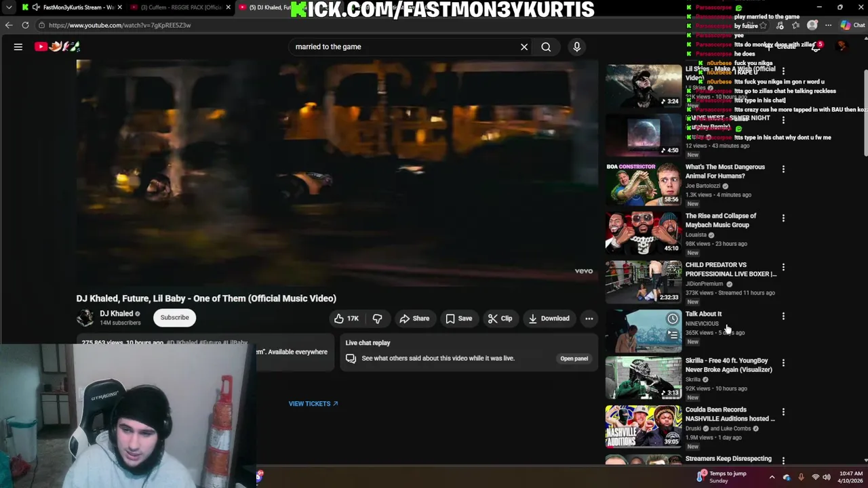Viewport: 868px width, 488px height.
Task: Follow the VIEW TICKETS link
Action: 313,404
